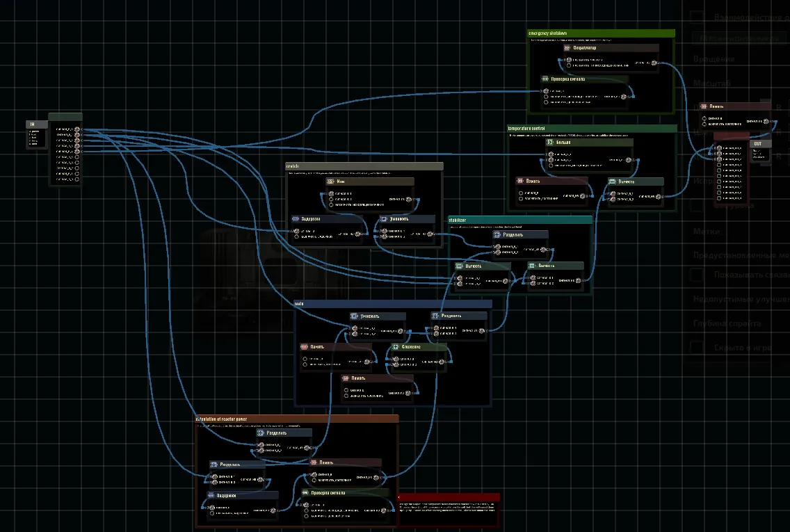Toggle the Показывать связа… checkbox
This screenshot has height=532, width=790.
[x=697, y=275]
